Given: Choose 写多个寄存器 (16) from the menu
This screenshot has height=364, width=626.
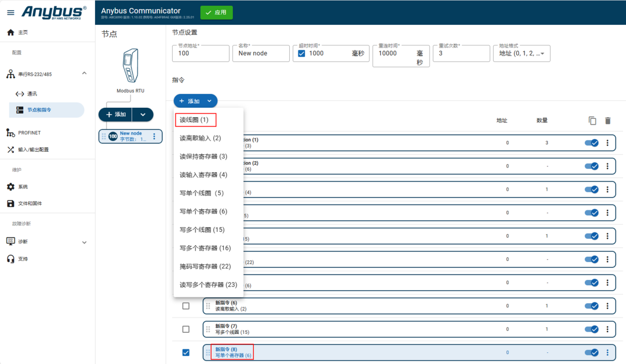Looking at the screenshot, I should [x=204, y=247].
